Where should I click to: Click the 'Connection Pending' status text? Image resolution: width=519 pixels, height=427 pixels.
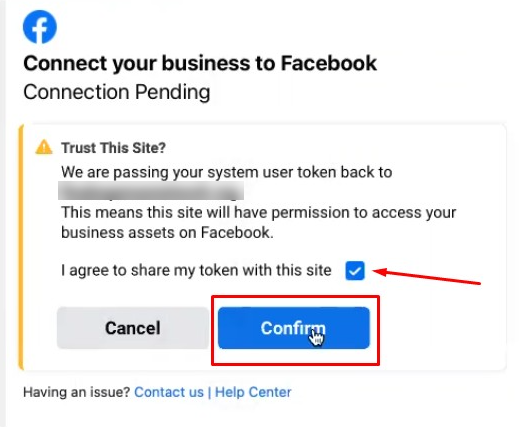117,92
